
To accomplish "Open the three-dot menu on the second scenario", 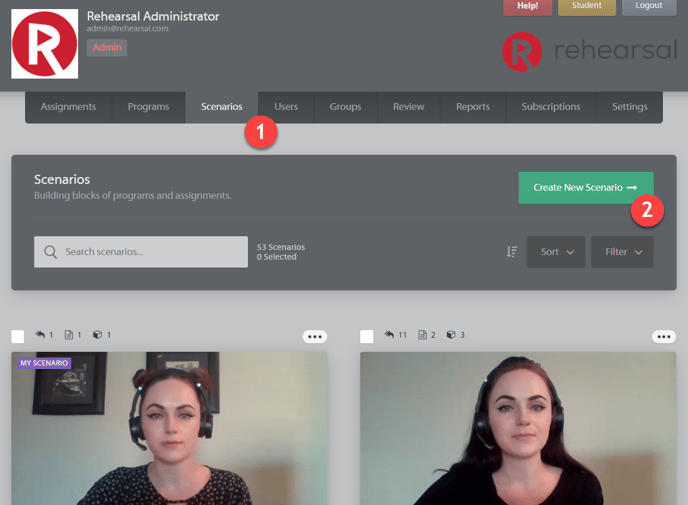I will click(x=663, y=336).
